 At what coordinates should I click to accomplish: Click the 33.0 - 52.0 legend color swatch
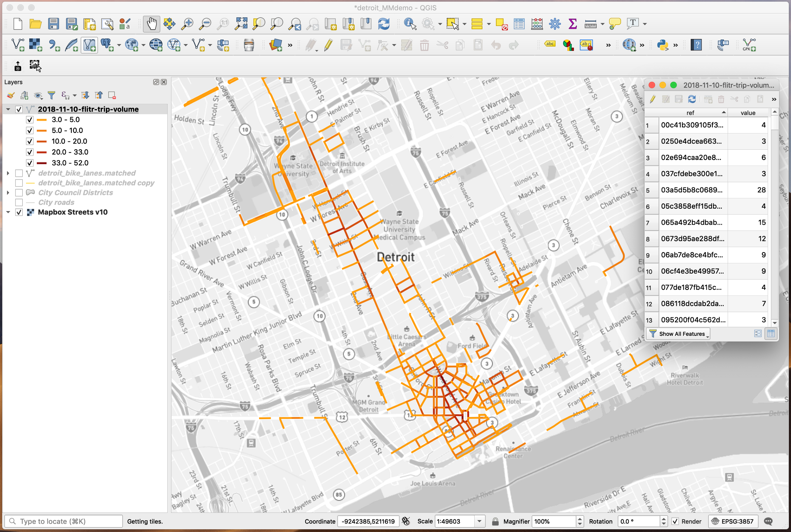[41, 163]
